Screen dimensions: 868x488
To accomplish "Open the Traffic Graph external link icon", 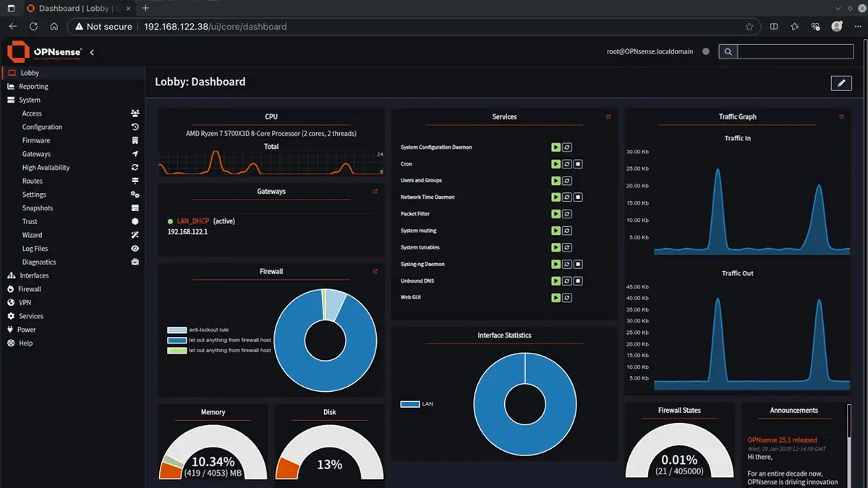I will [841, 116].
